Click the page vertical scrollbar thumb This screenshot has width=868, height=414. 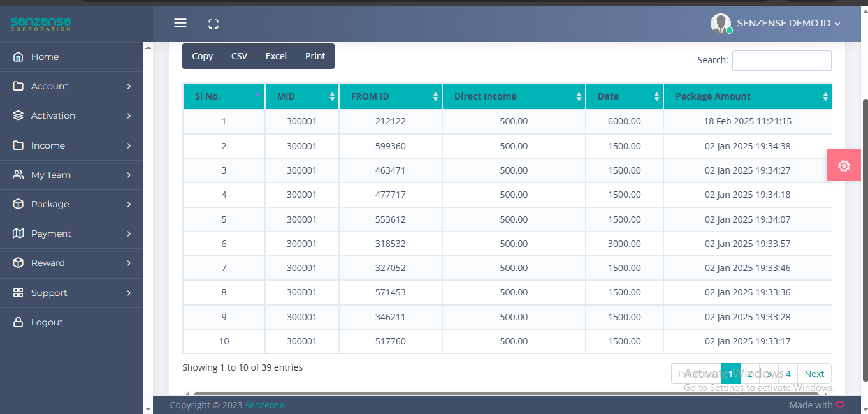[865, 240]
